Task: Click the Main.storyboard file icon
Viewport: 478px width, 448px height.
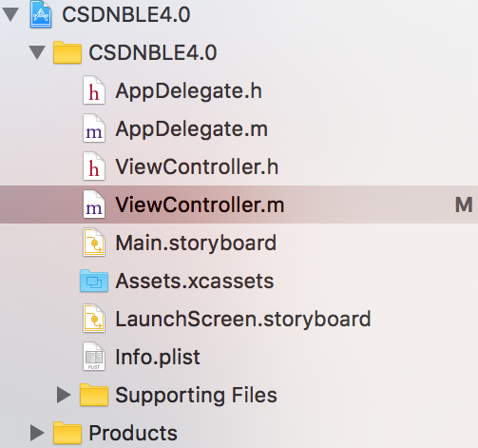Action: pos(94,243)
